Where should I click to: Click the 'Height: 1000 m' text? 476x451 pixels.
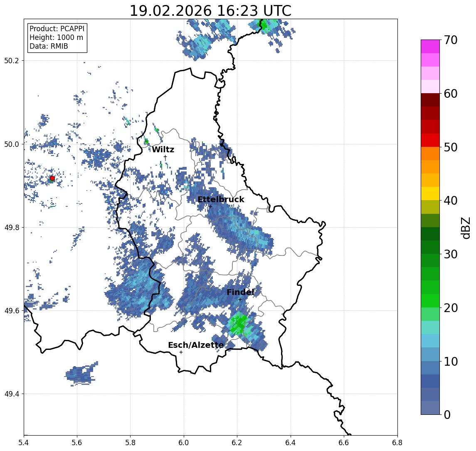tap(56, 37)
